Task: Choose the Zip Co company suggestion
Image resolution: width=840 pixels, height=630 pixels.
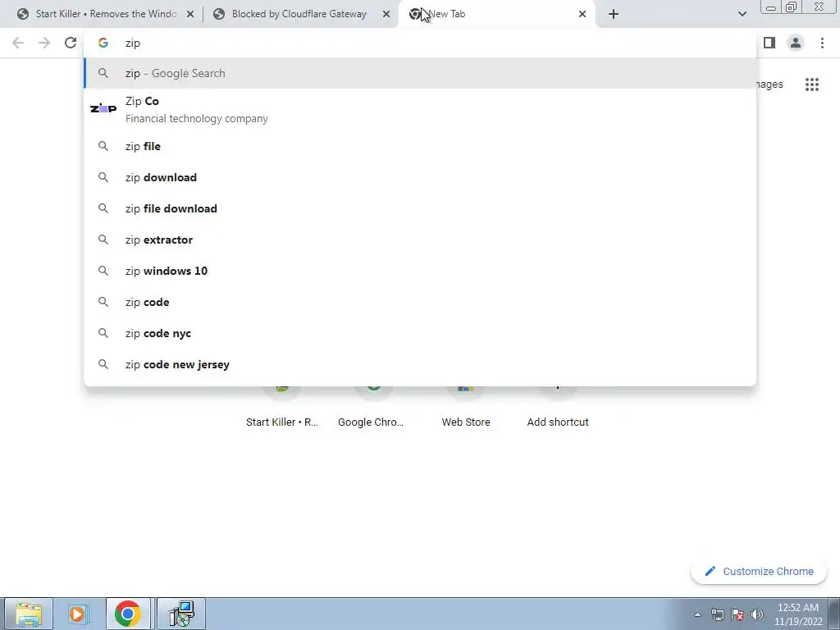Action: [420, 109]
